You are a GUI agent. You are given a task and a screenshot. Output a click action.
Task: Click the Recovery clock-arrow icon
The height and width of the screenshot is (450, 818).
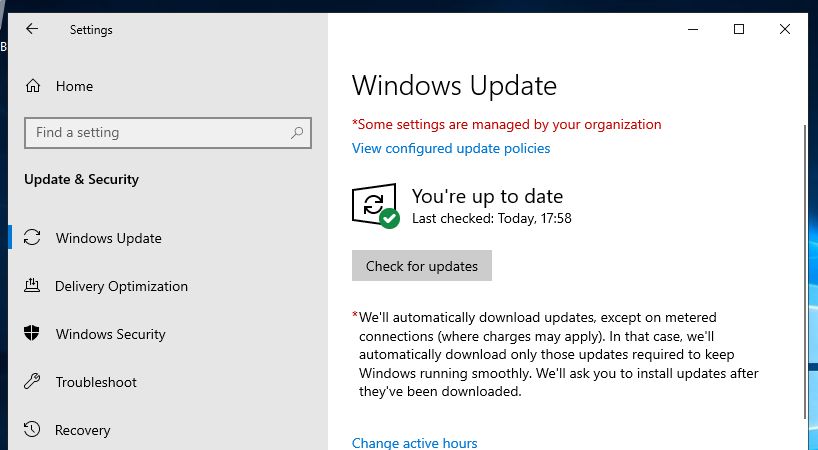[x=32, y=429]
